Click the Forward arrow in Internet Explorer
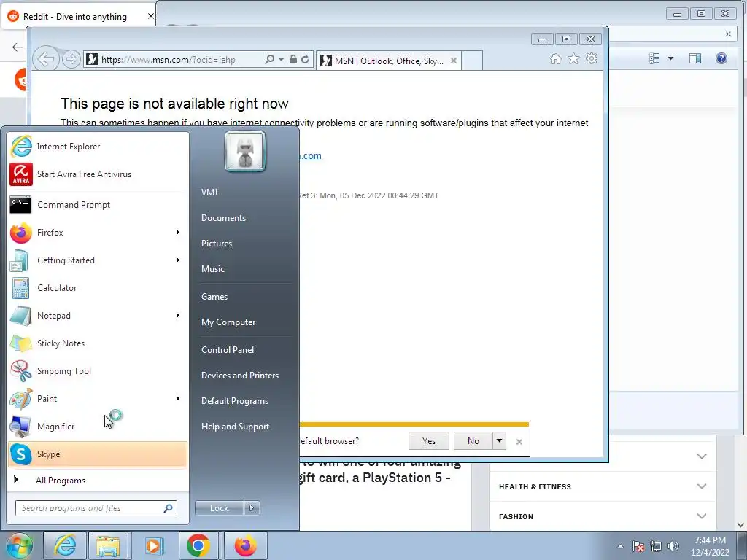This screenshot has height=560, width=747. tap(71, 60)
